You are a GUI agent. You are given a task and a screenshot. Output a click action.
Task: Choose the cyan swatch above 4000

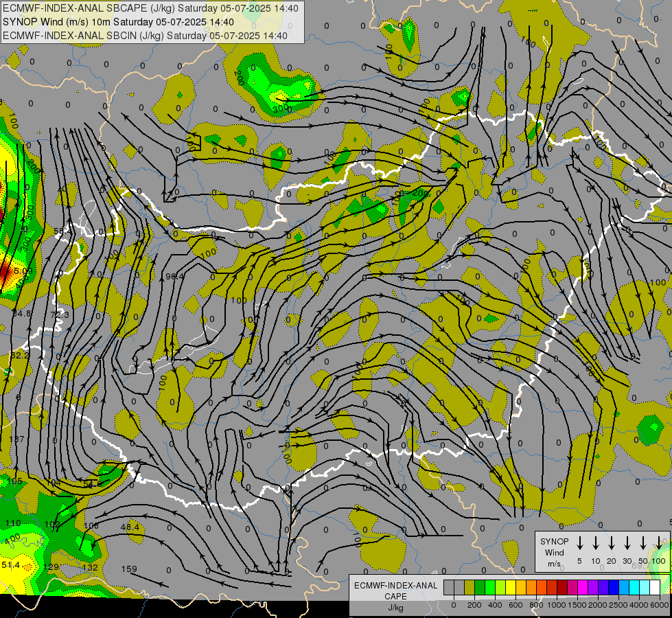(x=634, y=587)
